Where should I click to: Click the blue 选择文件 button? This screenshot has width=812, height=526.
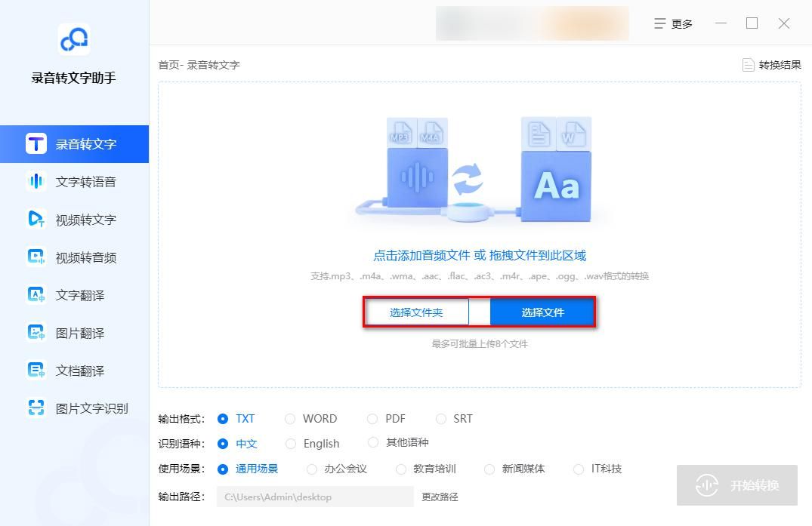(542, 312)
